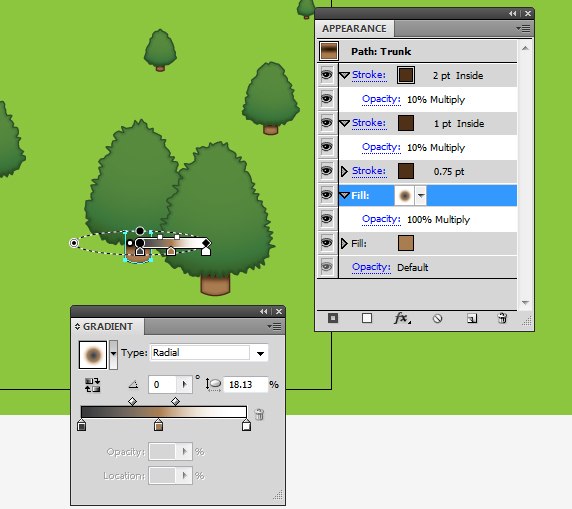Click 2 pt Inside stroke color swatch
Screen dimensions: 572x509
click(x=406, y=75)
